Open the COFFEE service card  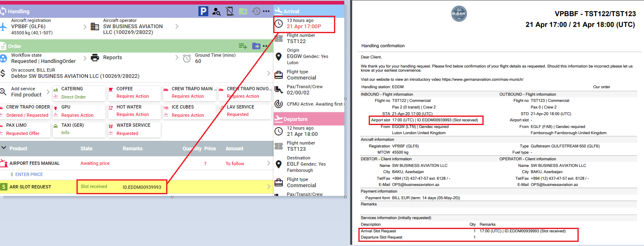(134, 93)
